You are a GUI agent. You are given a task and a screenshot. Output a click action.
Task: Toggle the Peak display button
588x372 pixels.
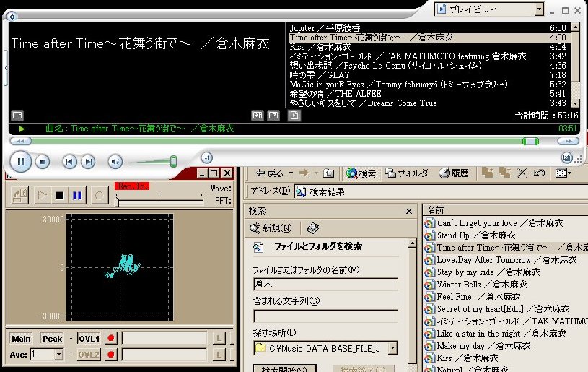[x=52, y=338]
